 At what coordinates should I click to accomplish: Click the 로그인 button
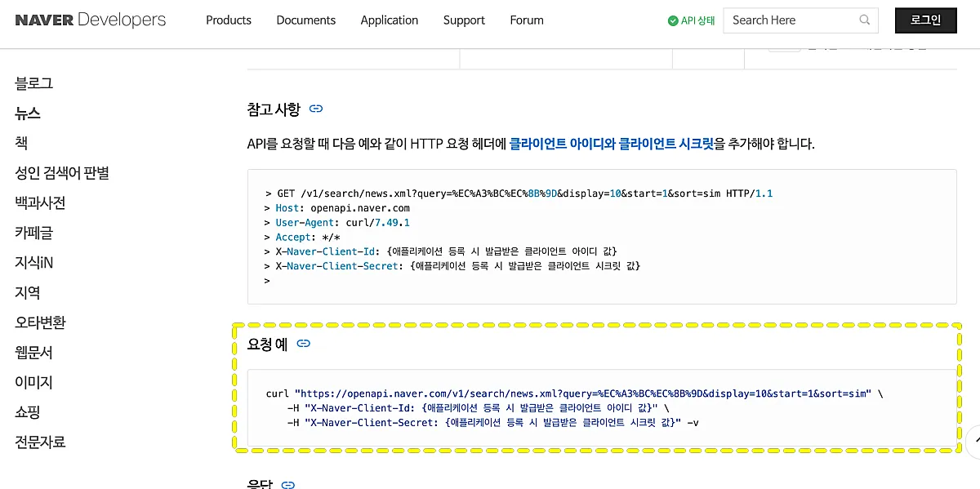(925, 20)
